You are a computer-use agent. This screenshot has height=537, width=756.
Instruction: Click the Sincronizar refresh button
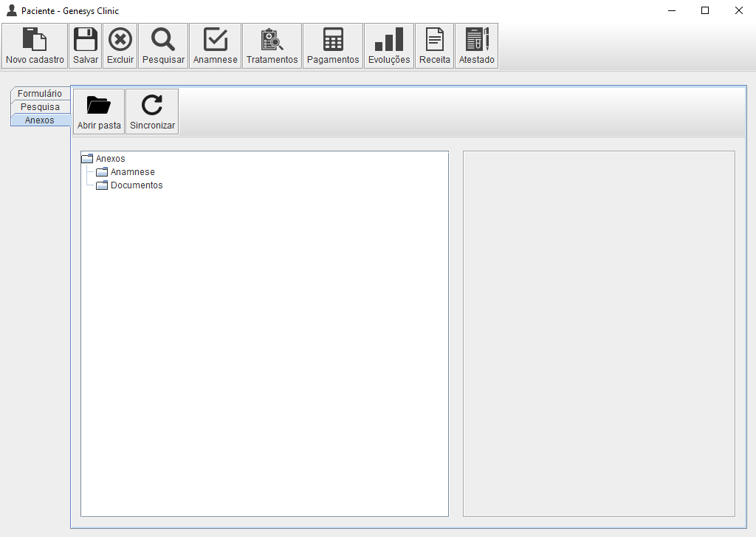[x=152, y=112]
